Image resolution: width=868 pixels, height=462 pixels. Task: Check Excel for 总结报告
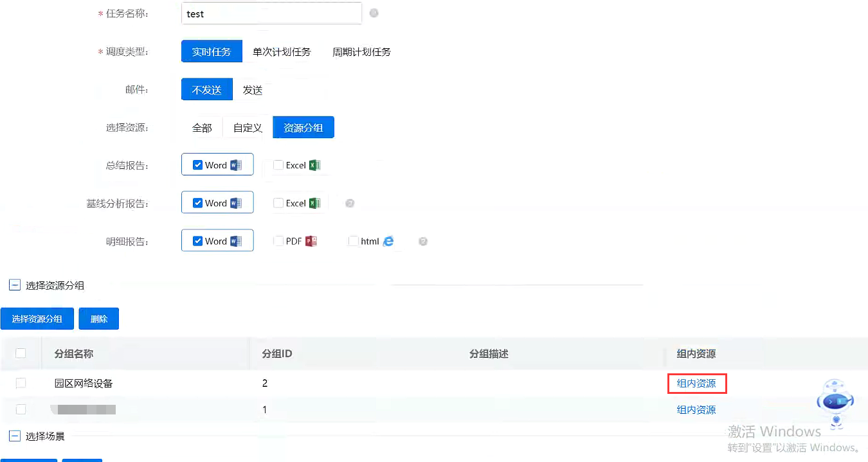[278, 165]
